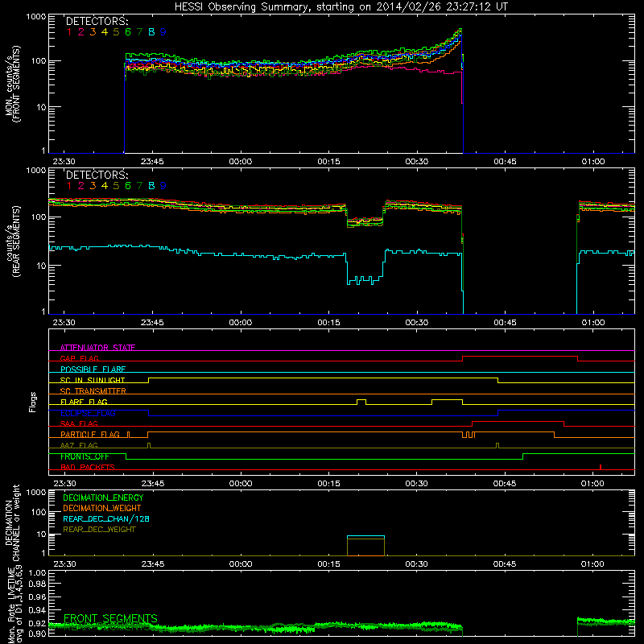The width and height of the screenshot is (644, 644).
Task: Click the FRONT SEGMENTS label in livetime plot
Action: pos(110,618)
